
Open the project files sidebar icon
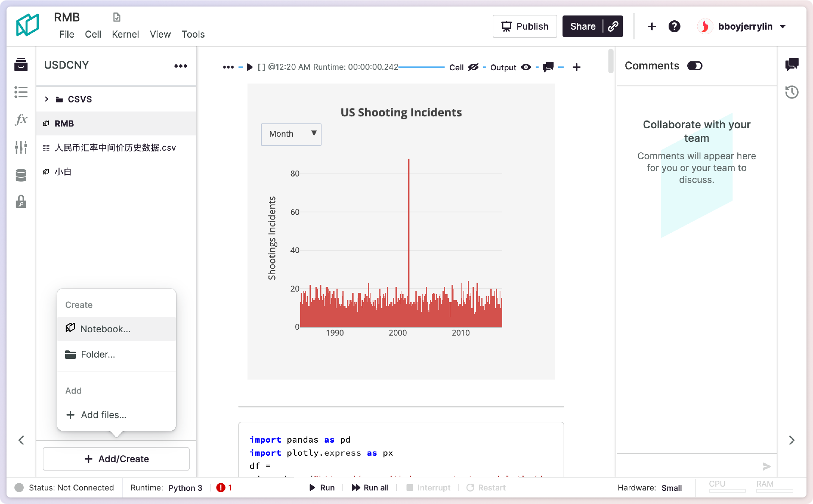[21, 65]
